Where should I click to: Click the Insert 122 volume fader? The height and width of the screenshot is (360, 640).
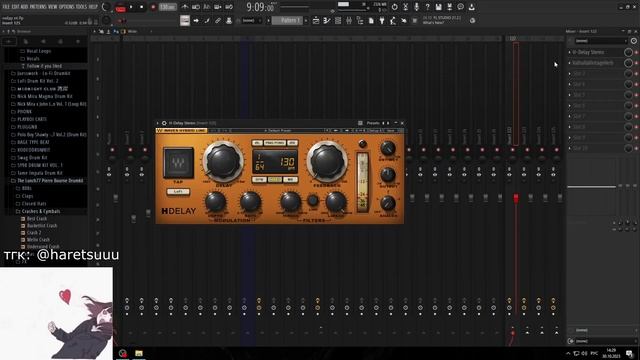click(516, 198)
